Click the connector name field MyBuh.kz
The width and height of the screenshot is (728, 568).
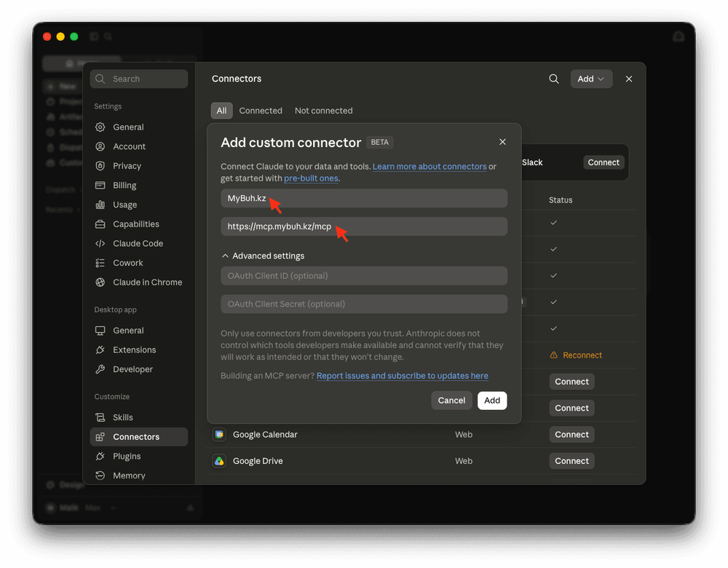pos(364,198)
